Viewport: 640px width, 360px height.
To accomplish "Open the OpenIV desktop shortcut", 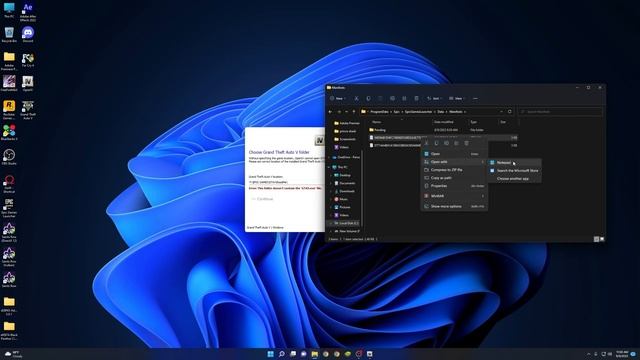I will click(28, 84).
